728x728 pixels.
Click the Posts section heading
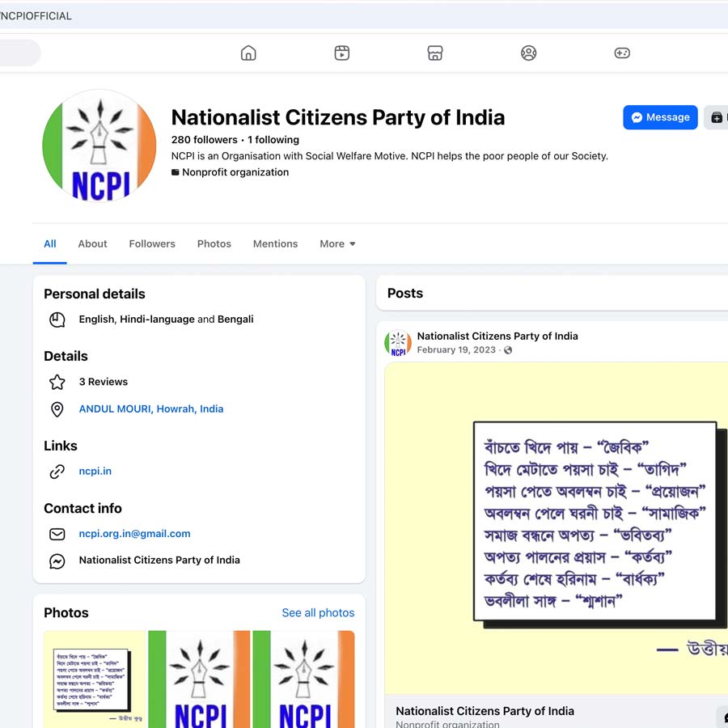point(405,293)
